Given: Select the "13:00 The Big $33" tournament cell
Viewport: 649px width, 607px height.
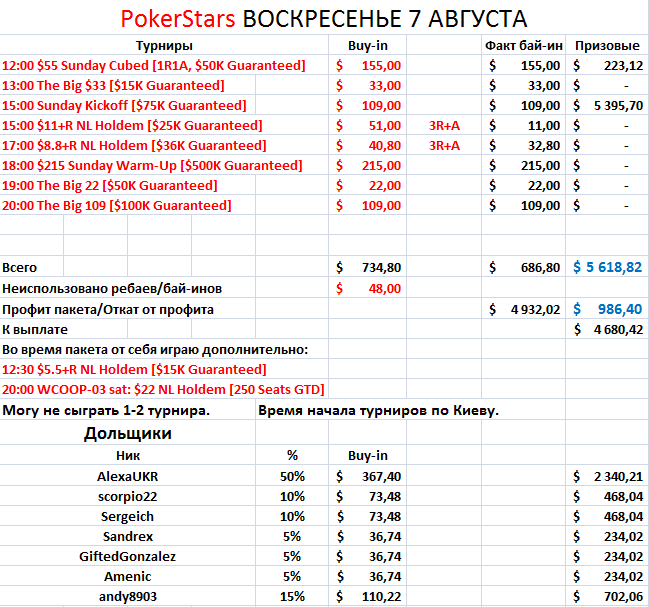Looking at the screenshot, I should point(113,85).
